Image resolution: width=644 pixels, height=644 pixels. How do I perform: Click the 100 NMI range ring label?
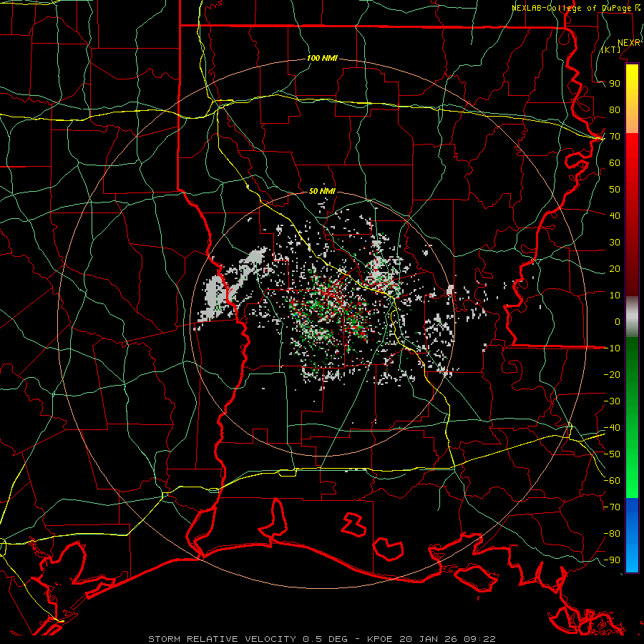click(322, 59)
